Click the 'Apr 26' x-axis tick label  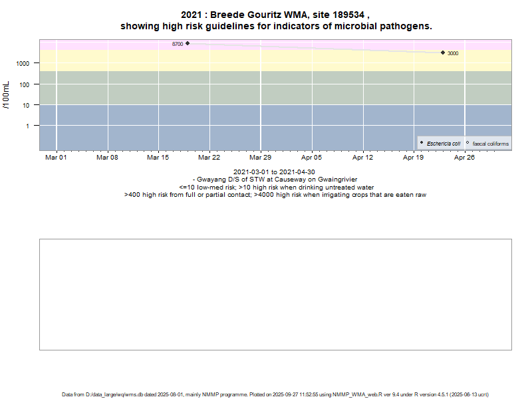point(464,158)
